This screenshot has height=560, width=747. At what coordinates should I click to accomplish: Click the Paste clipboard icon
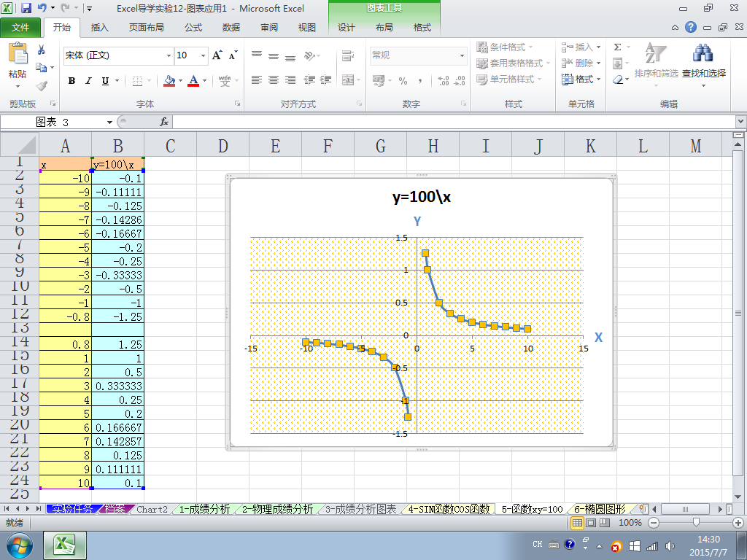18,53
